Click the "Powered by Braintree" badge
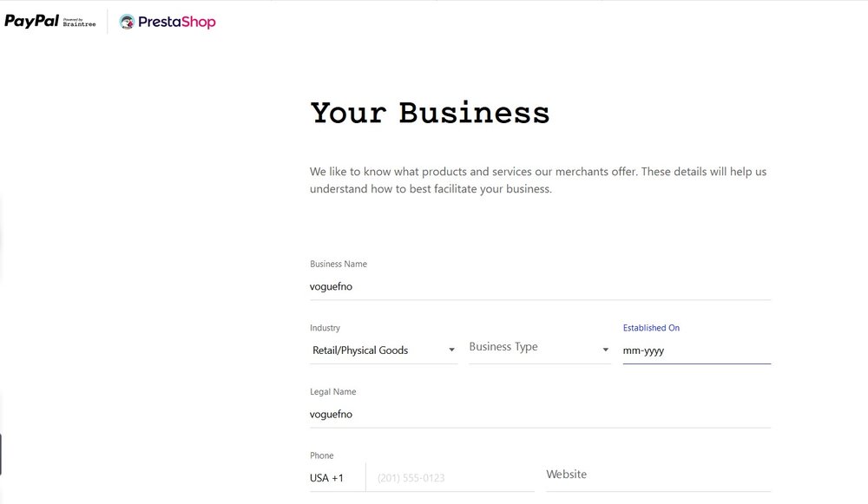 coord(79,23)
